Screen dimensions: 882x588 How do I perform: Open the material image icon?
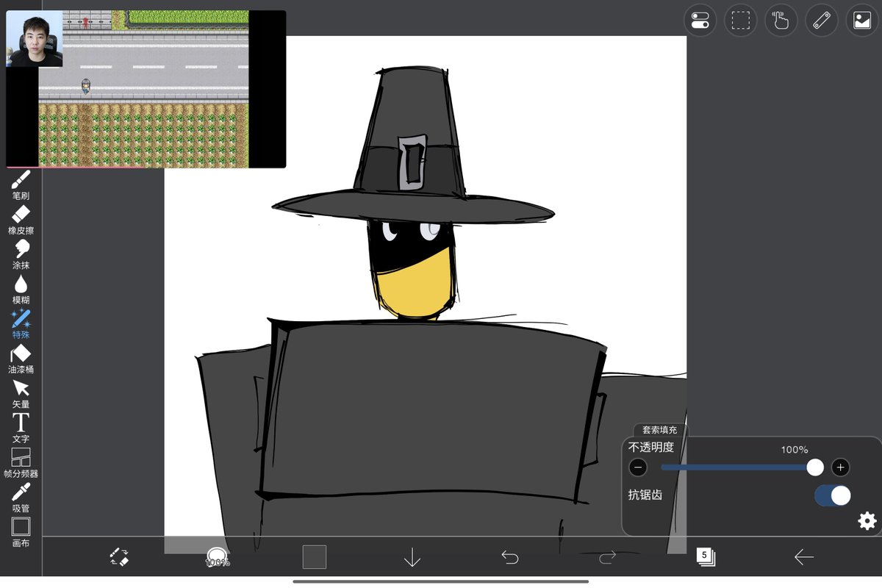click(861, 21)
